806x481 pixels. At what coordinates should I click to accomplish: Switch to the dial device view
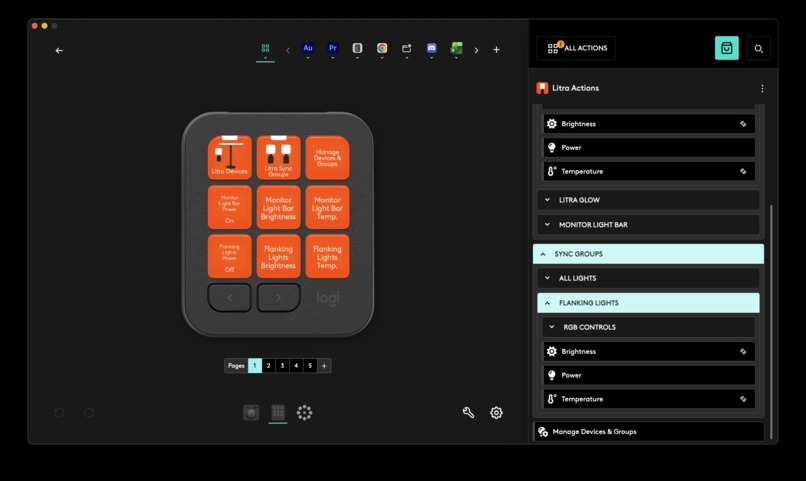251,413
